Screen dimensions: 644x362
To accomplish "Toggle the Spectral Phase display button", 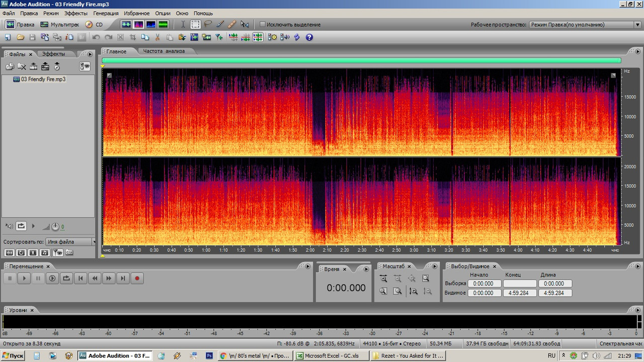I will [x=163, y=24].
